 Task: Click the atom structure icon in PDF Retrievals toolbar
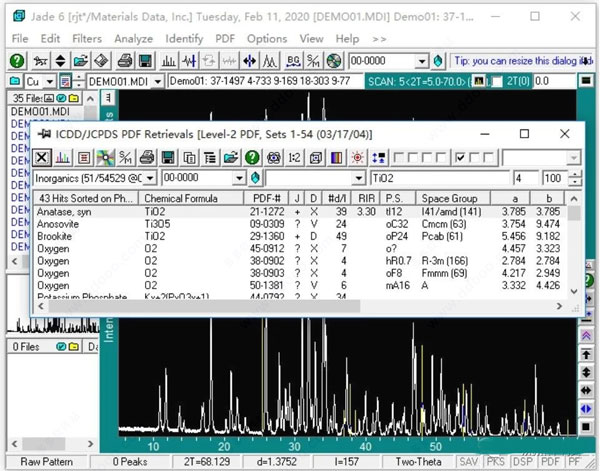tap(273, 157)
